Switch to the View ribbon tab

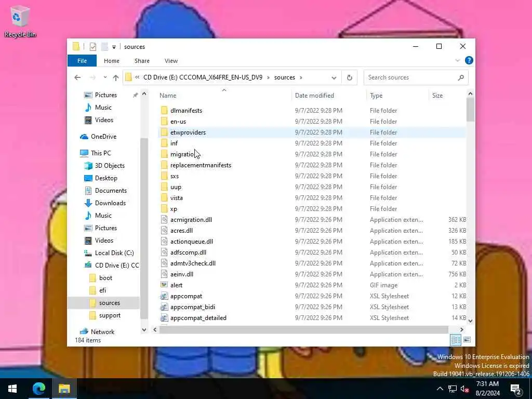[x=171, y=61]
